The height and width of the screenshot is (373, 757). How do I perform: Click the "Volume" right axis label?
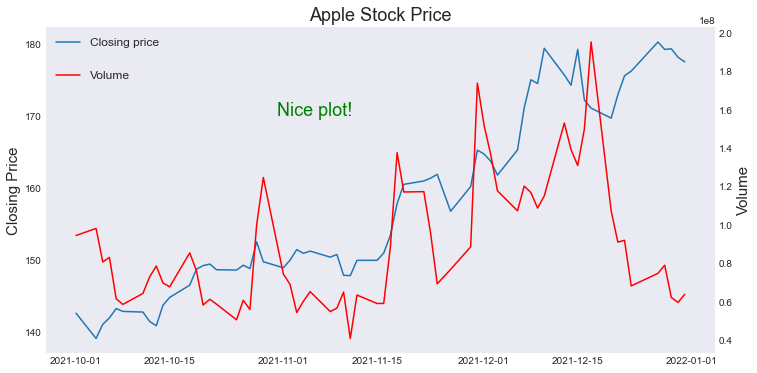coord(742,191)
